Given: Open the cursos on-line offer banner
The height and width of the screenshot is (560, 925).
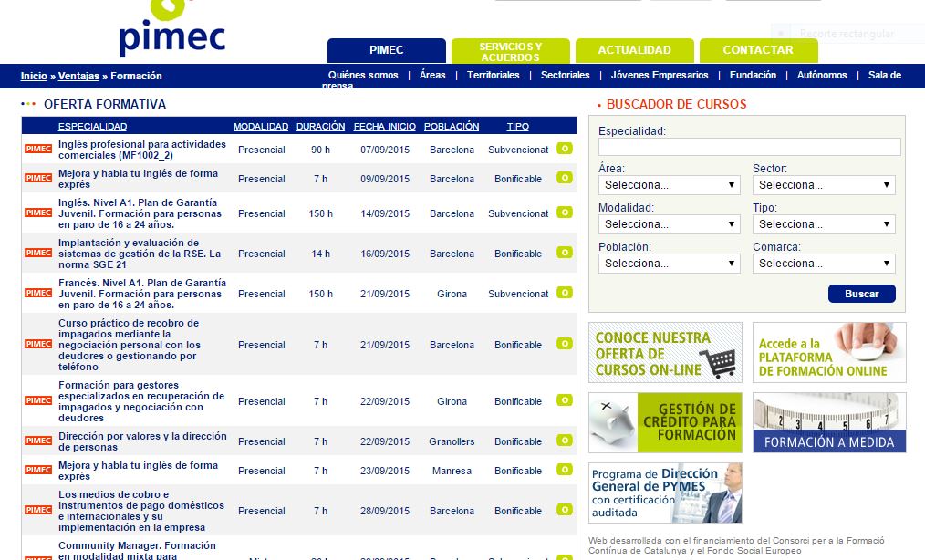Looking at the screenshot, I should (665, 352).
